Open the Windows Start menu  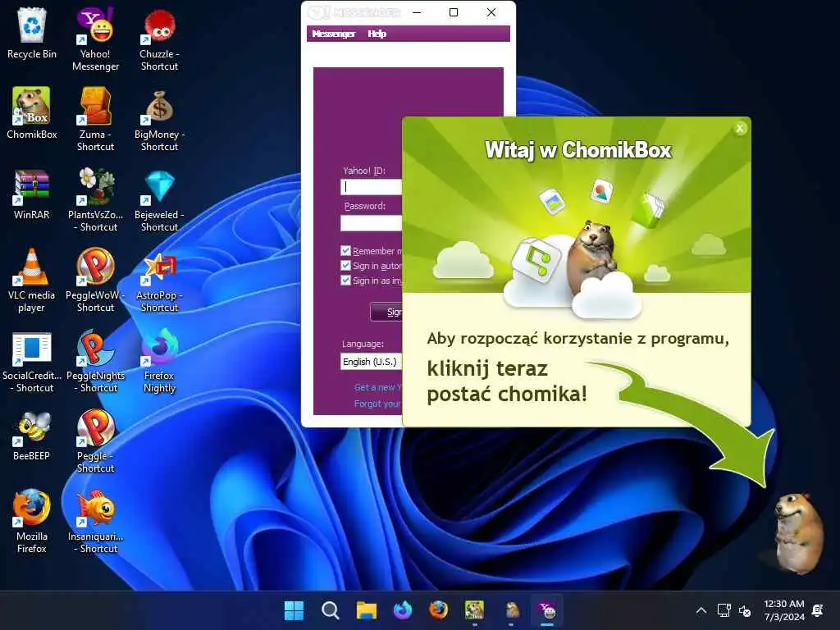click(294, 610)
